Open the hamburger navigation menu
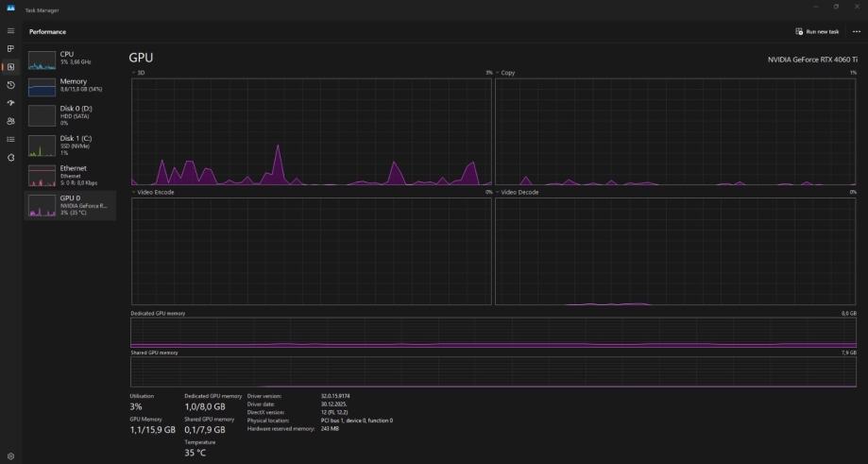 [x=10, y=31]
